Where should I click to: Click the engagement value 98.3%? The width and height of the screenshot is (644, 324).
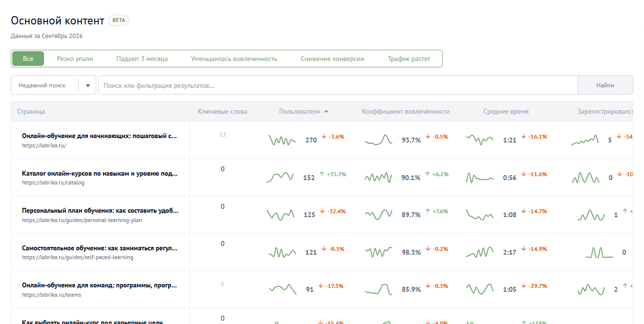click(x=411, y=252)
